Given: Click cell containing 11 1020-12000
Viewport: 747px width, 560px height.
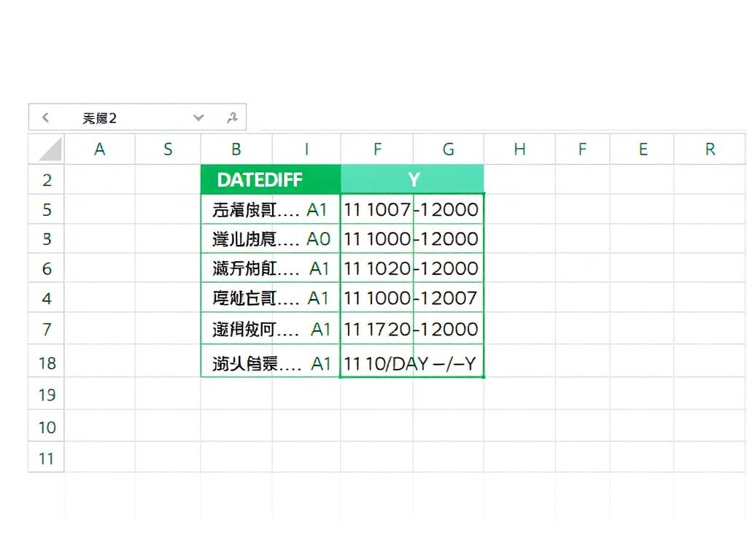Looking at the screenshot, I should pos(412,268).
